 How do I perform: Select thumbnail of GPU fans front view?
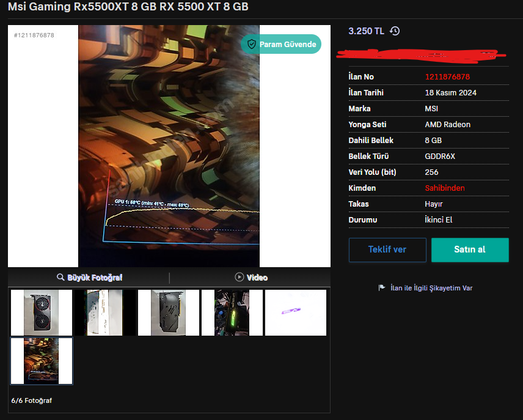[x=42, y=312]
